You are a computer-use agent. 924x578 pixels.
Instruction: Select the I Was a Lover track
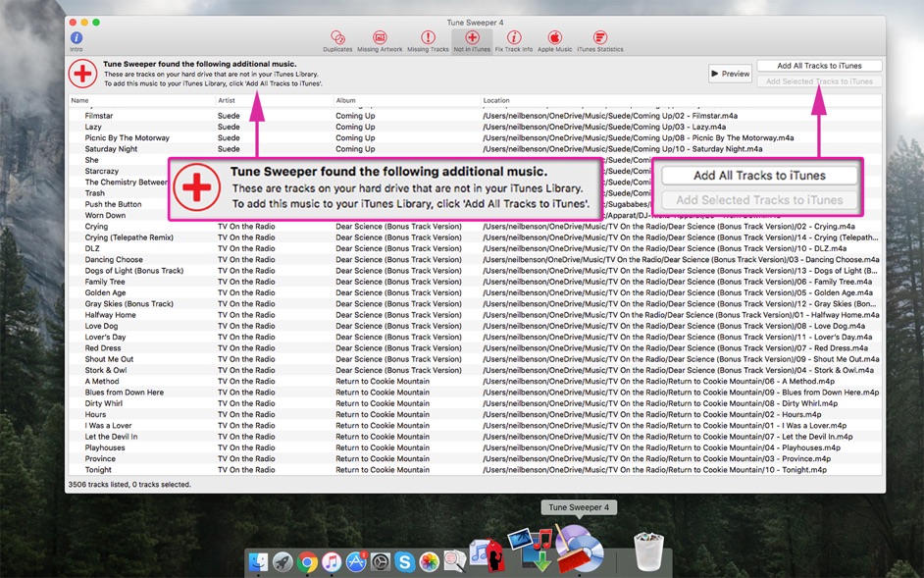click(475, 426)
